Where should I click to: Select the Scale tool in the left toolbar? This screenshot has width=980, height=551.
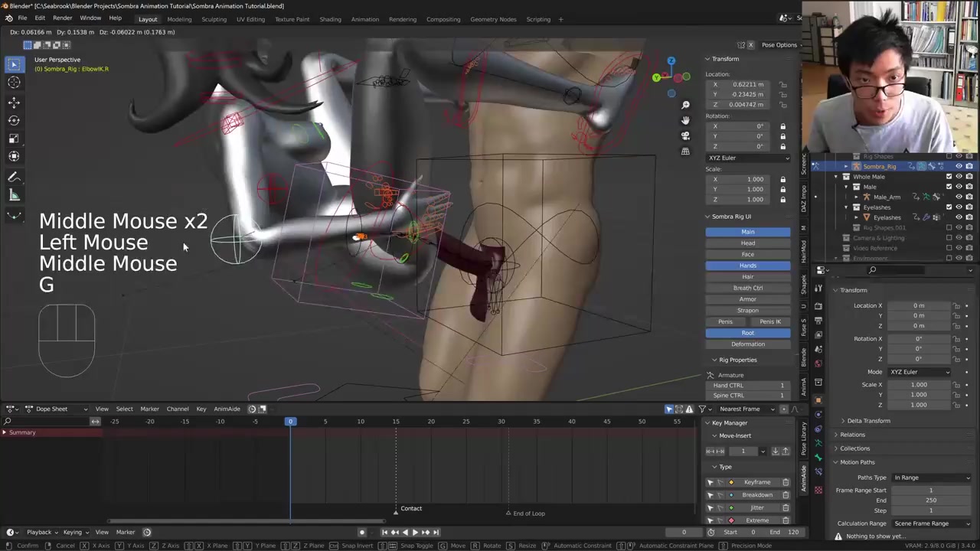click(x=14, y=139)
